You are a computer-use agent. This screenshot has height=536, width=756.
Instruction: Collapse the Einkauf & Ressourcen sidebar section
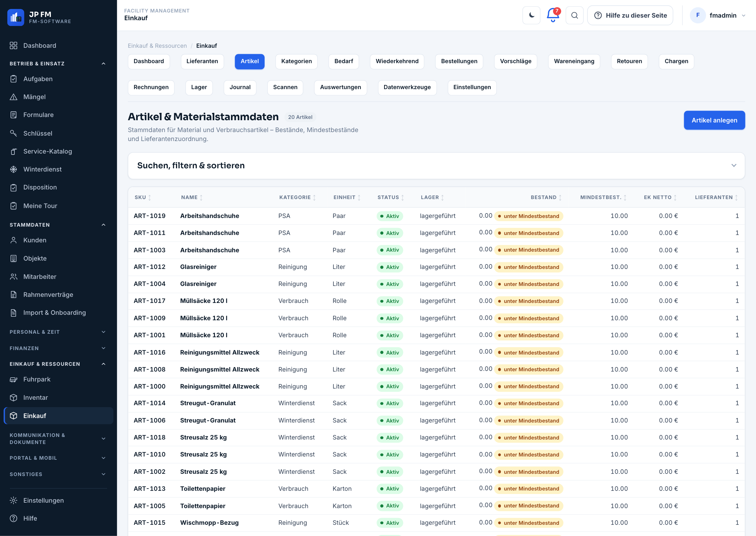tap(103, 364)
